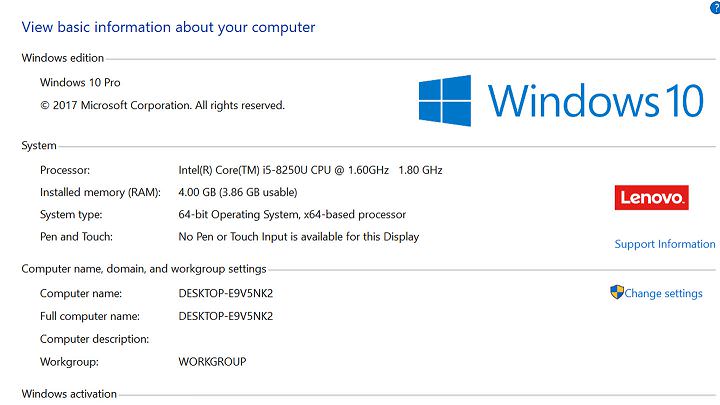
Task: Click the red Lenovo logo
Action: tap(651, 197)
